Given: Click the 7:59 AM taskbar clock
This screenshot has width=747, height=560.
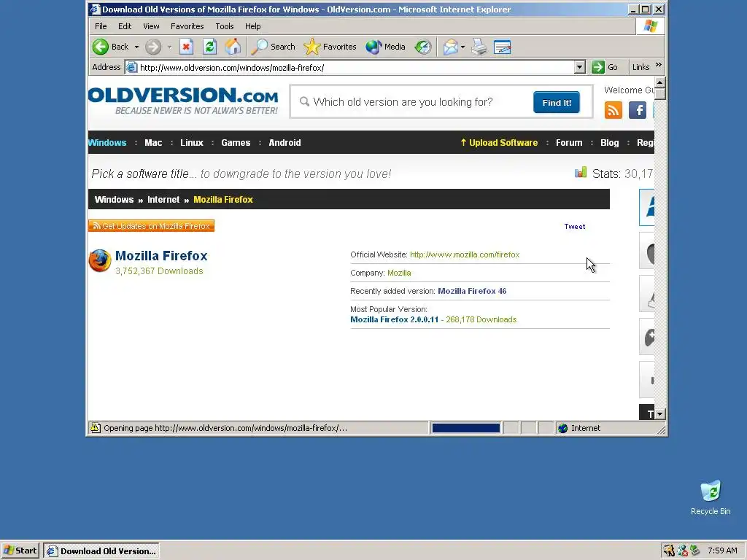Looking at the screenshot, I should pyautogui.click(x=722, y=551).
